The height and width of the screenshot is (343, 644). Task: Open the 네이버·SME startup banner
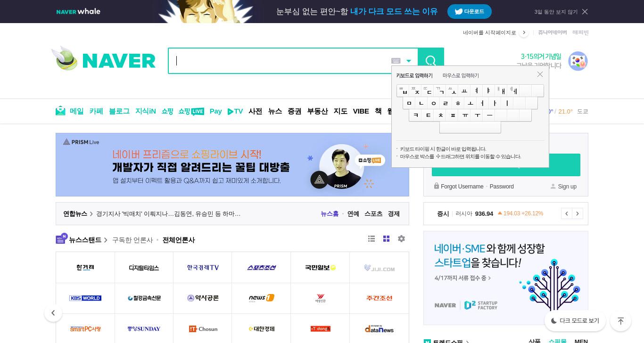click(506, 278)
